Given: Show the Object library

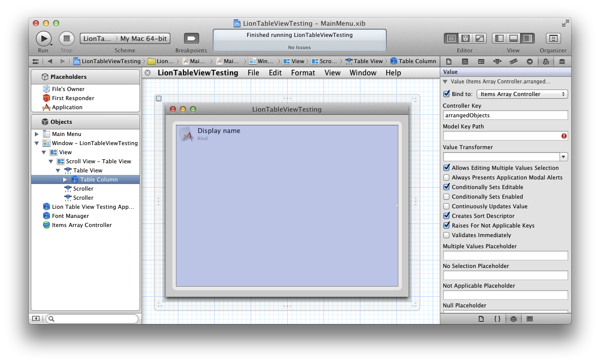Looking at the screenshot, I should click(514, 319).
